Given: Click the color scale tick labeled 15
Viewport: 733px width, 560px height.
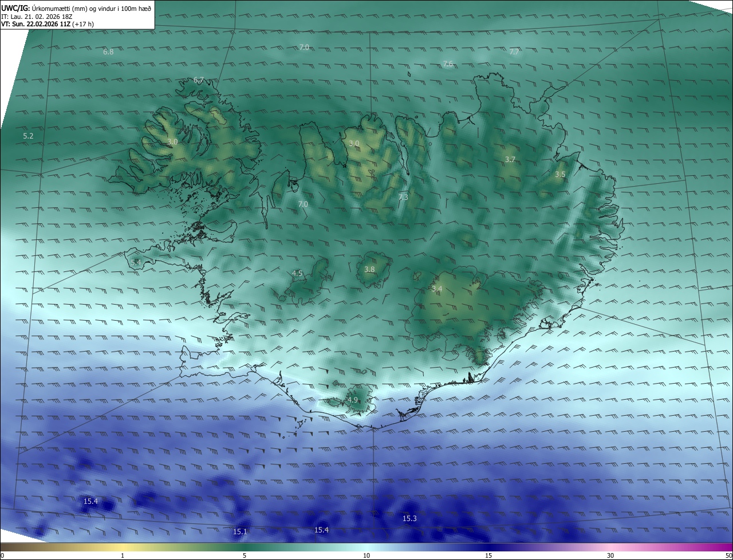Looking at the screenshot, I should [488, 555].
